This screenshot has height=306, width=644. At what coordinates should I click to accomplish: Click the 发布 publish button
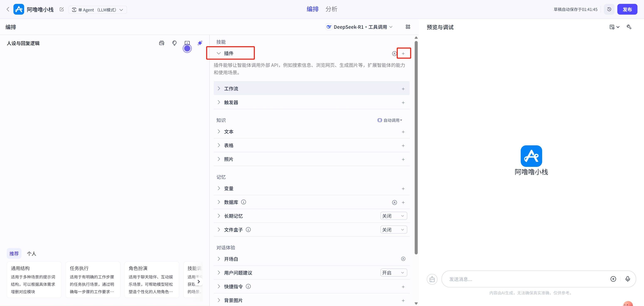(627, 9)
